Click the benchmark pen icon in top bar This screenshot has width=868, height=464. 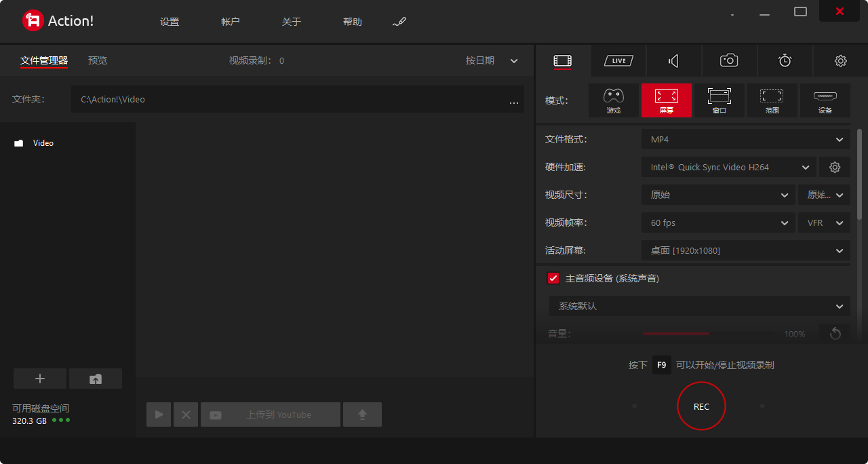399,21
